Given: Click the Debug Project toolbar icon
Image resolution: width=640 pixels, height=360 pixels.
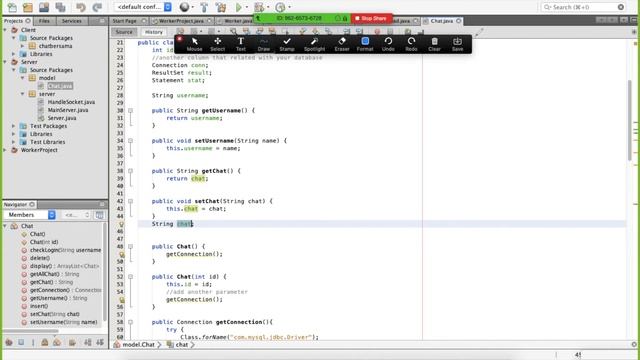Looking at the screenshot, I should [x=259, y=7].
